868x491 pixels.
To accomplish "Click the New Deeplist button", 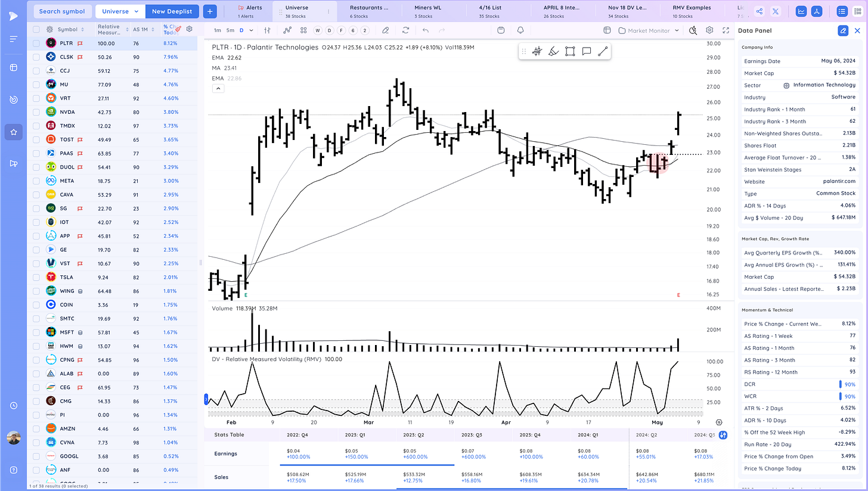I will 172,11.
